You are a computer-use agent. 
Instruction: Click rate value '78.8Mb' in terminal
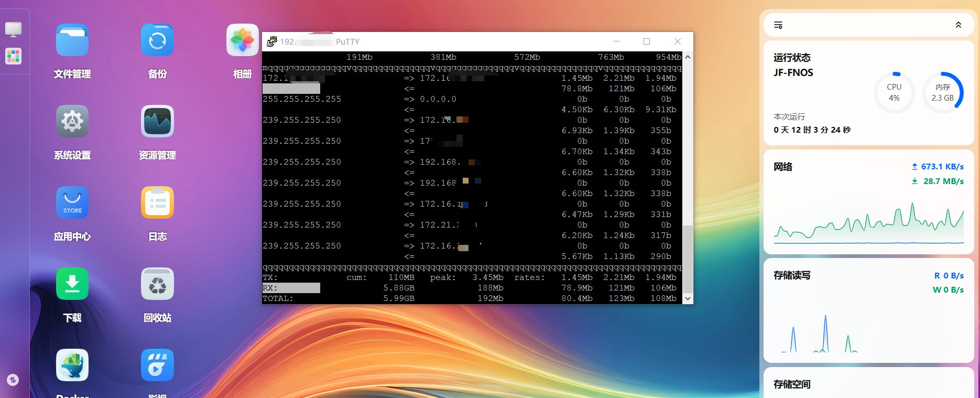[577, 89]
